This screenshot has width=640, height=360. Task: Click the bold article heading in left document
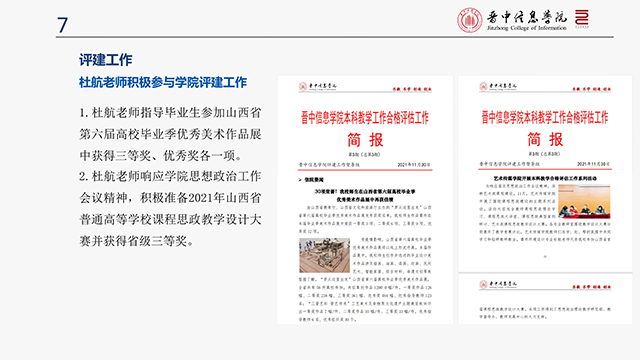365,196
